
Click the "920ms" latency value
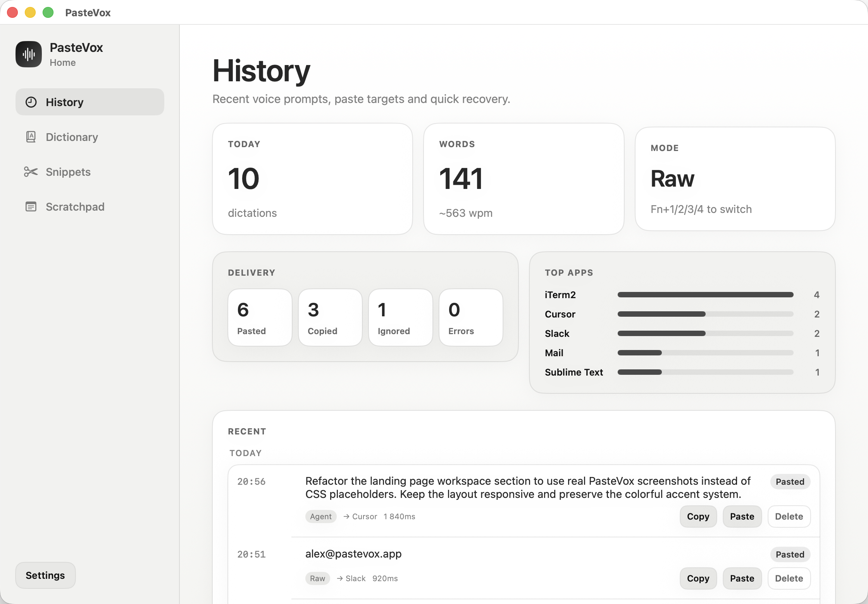(385, 578)
